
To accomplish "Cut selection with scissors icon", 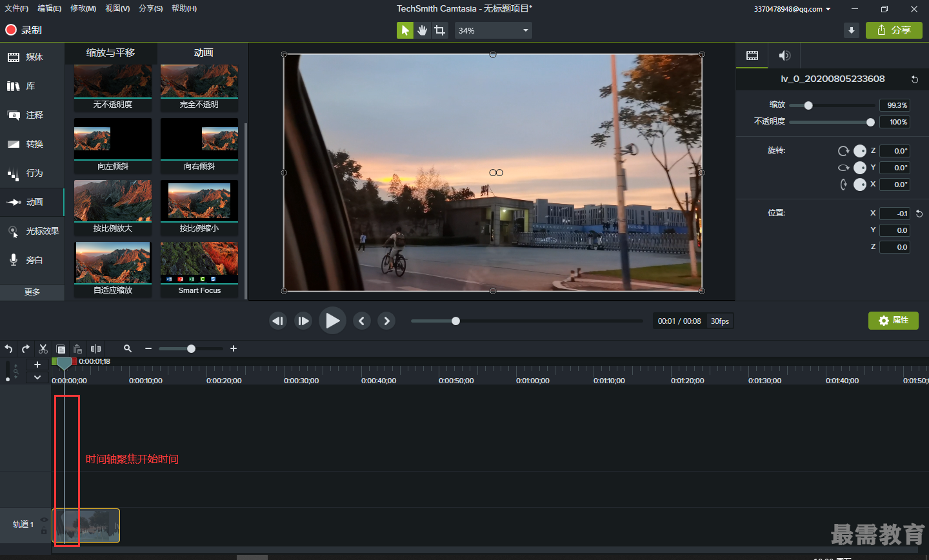I will tap(43, 348).
